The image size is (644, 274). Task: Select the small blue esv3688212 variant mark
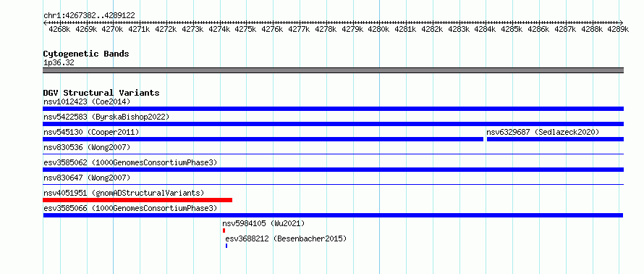[226, 246]
